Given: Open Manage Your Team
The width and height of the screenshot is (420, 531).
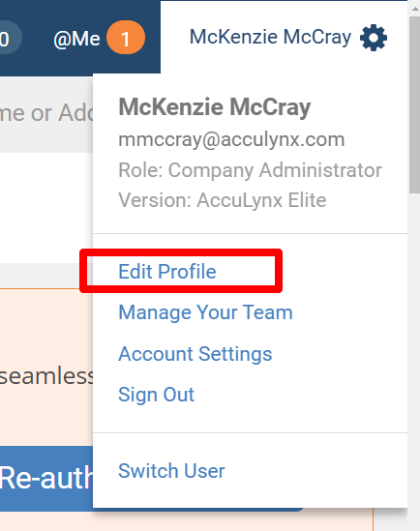Looking at the screenshot, I should point(205,311).
